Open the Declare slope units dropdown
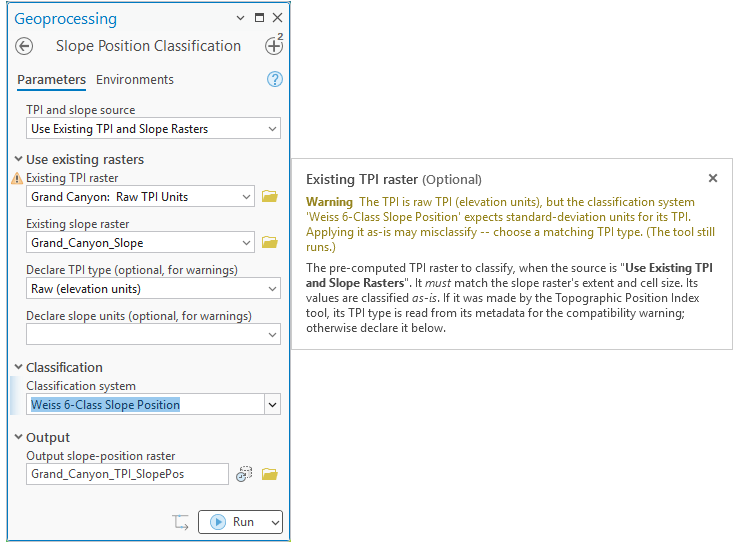Screen dimensions: 735x544 coord(153,335)
